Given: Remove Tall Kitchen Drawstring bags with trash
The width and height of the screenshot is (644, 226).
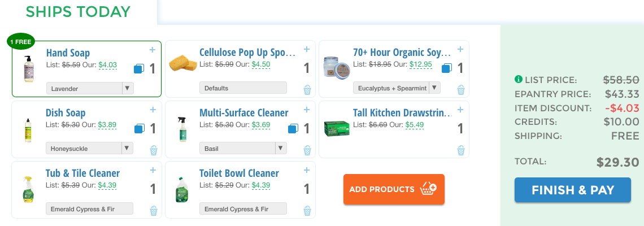Looking at the screenshot, I should [x=461, y=150].
